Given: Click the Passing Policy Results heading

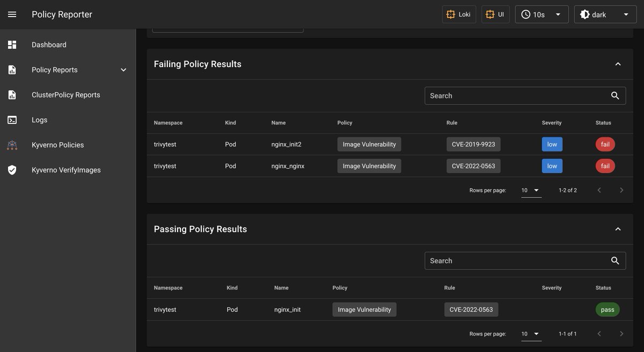Looking at the screenshot, I should tap(200, 229).
